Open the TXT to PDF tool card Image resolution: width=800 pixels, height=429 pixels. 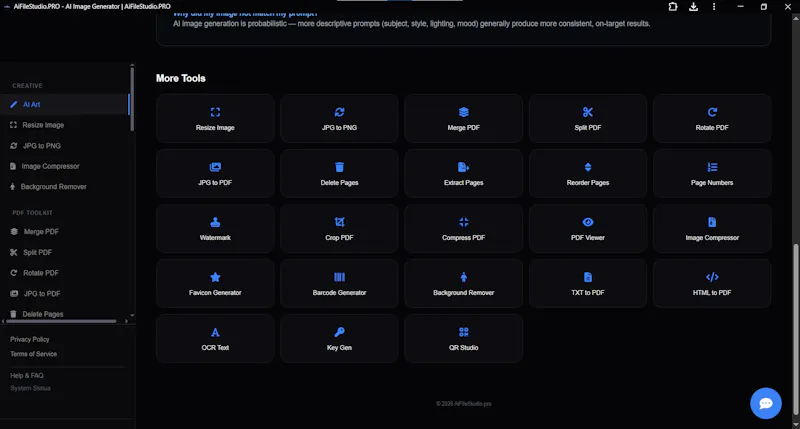pyautogui.click(x=588, y=284)
